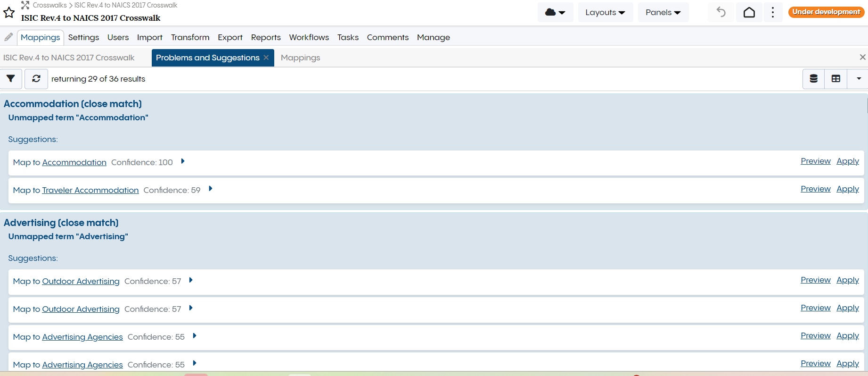This screenshot has height=376, width=868.
Task: Apply the Accommodation mapping suggestion
Action: click(847, 161)
